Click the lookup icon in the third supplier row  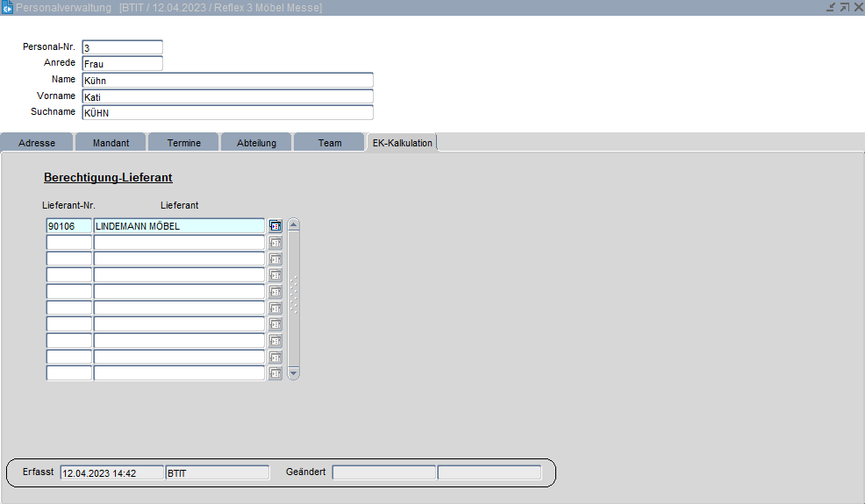point(275,259)
